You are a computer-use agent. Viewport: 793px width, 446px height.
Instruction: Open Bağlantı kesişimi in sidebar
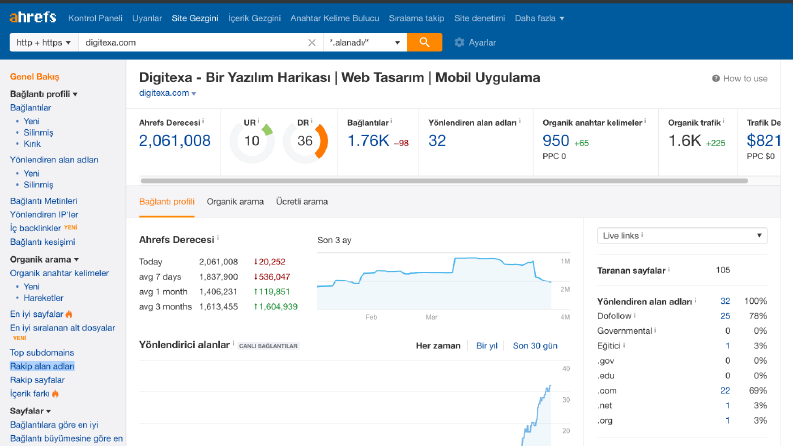click(x=42, y=242)
